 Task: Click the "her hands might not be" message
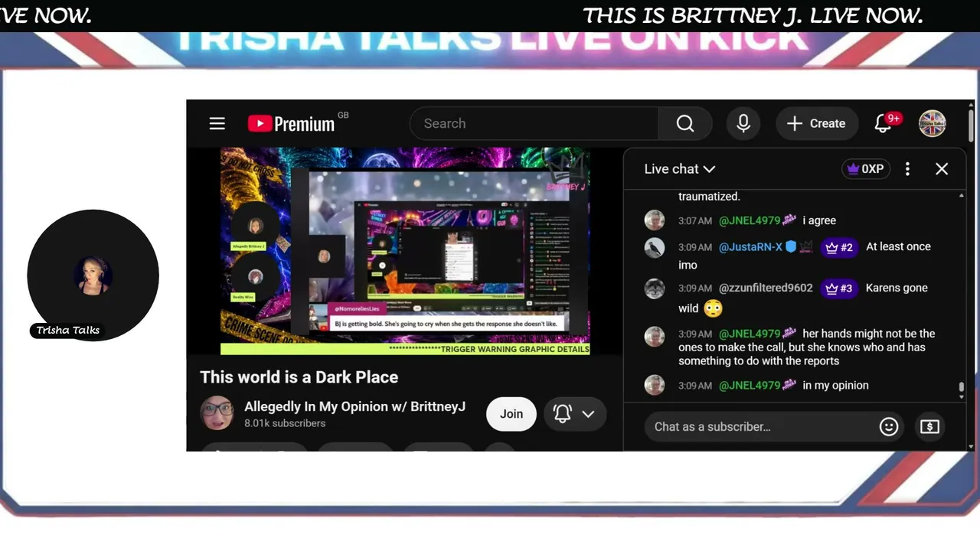tap(807, 347)
